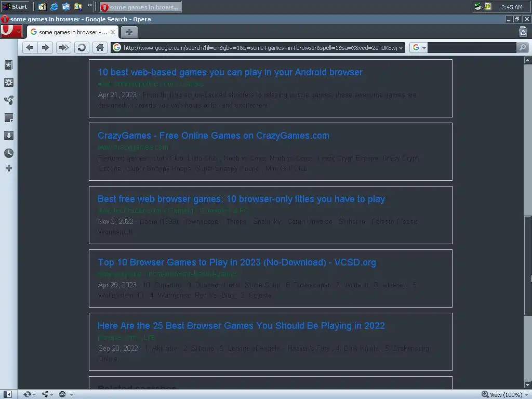
Task: Open a new tab with plus button
Action: pos(129,32)
